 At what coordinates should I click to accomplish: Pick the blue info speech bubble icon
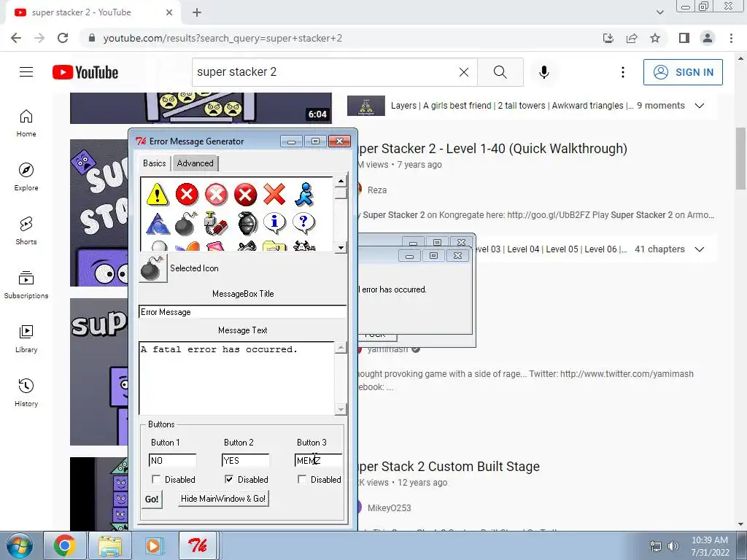pyautogui.click(x=274, y=223)
